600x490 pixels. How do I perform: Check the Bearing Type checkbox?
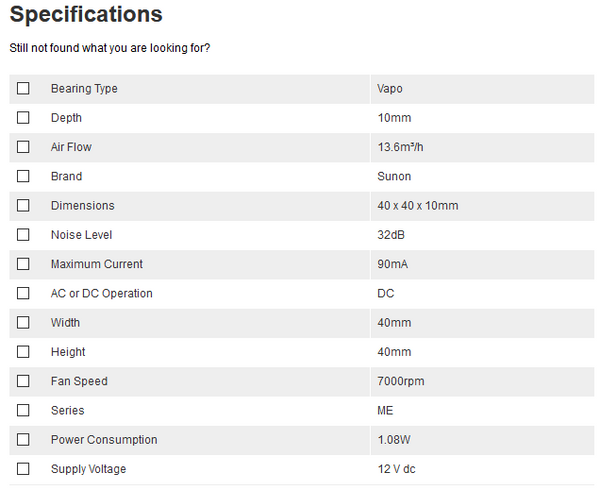[x=23, y=89]
